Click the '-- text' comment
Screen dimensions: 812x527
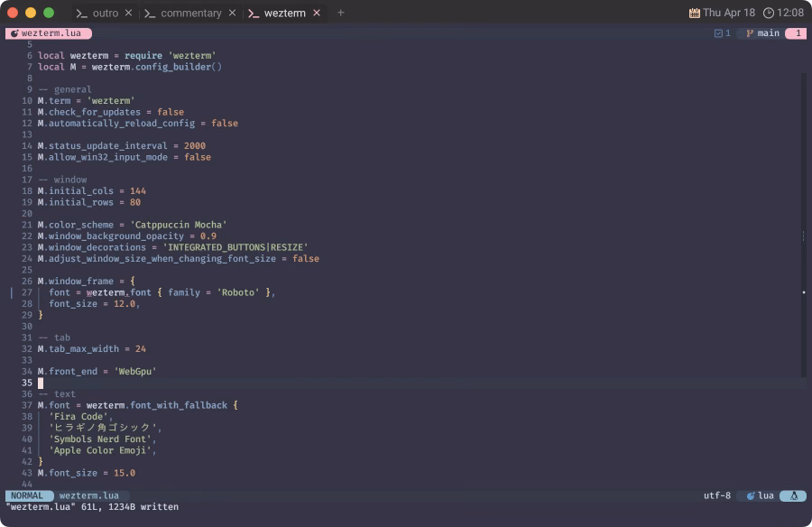tap(57, 393)
